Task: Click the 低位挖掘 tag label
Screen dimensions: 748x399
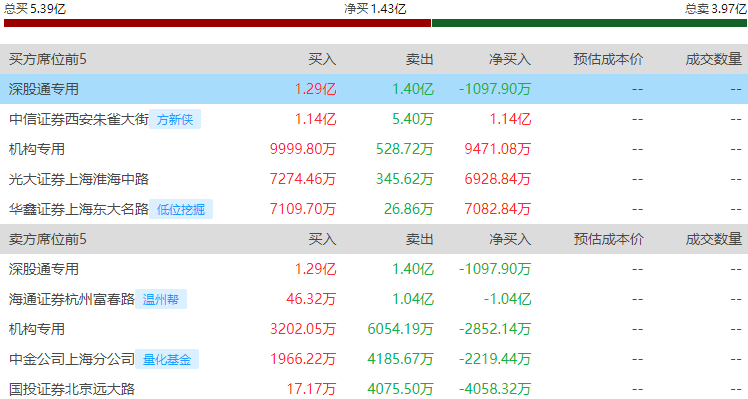Action: click(x=181, y=210)
